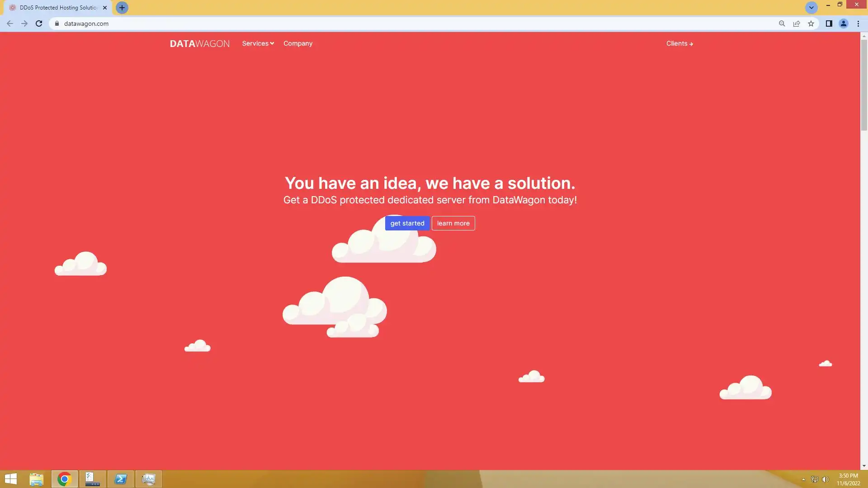Click the vertical page scrollbar thumb
Screen dimensions: 868x488
pos(863,85)
